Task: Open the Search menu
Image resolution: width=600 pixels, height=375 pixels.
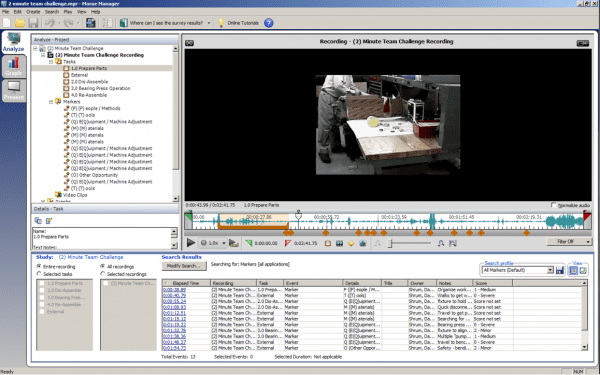Action: (52, 12)
